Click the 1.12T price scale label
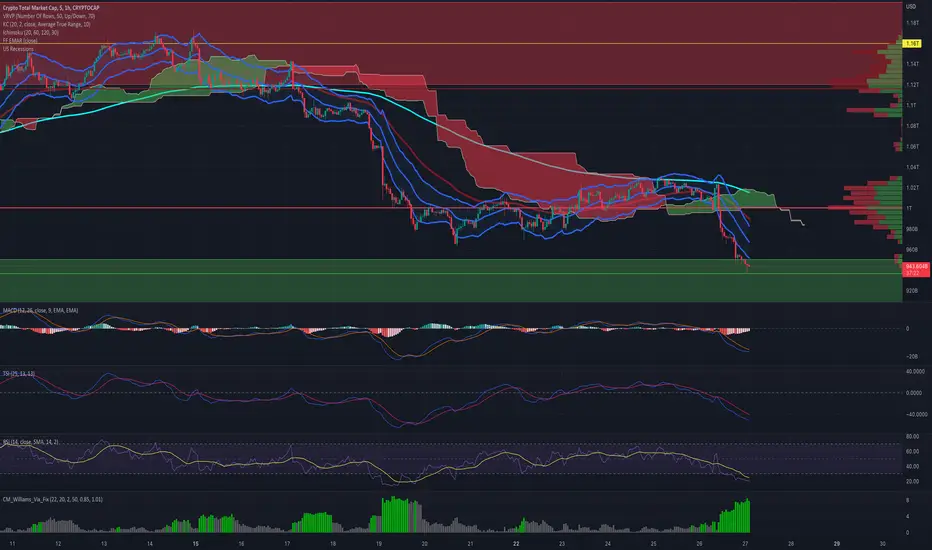The width and height of the screenshot is (932, 550). tap(912, 84)
